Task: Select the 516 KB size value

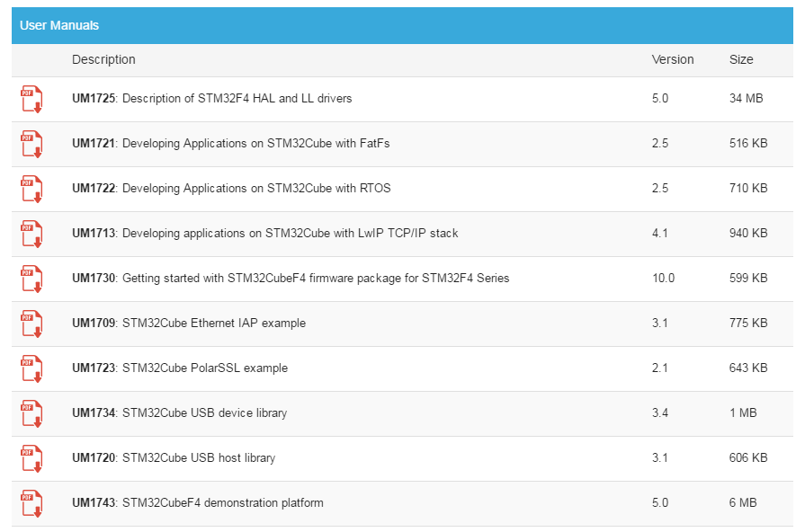Action: pyautogui.click(x=748, y=143)
